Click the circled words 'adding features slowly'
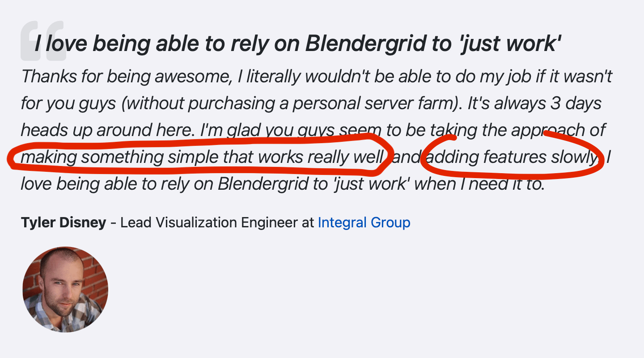The height and width of the screenshot is (358, 644). (x=512, y=158)
